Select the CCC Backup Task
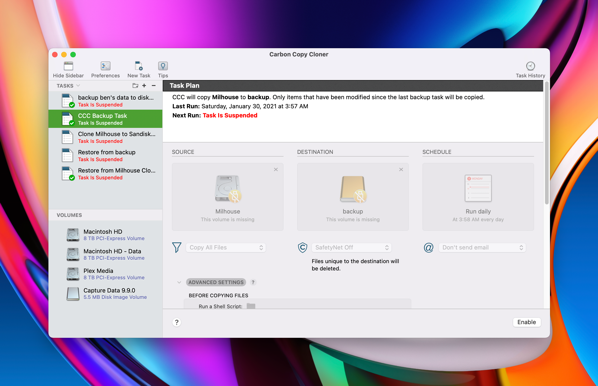 click(105, 119)
